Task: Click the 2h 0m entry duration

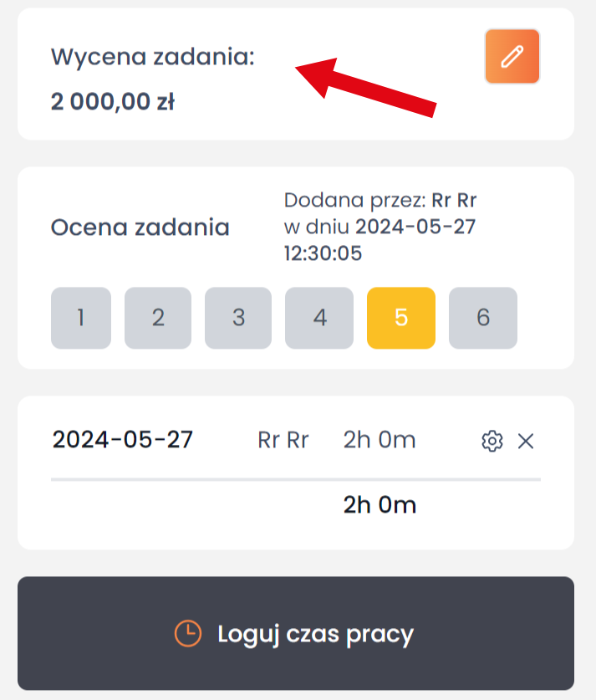Action: (380, 440)
